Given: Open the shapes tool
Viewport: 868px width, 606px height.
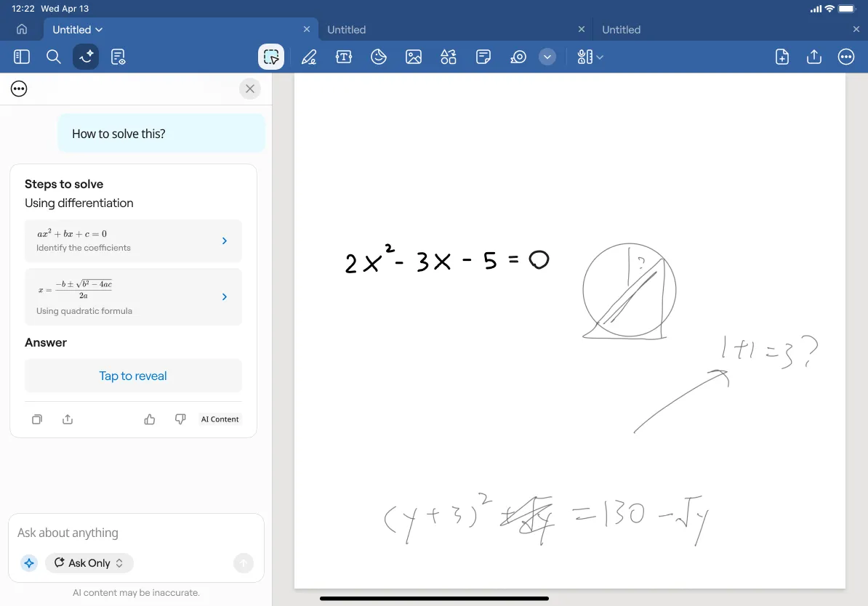Looking at the screenshot, I should coord(449,57).
